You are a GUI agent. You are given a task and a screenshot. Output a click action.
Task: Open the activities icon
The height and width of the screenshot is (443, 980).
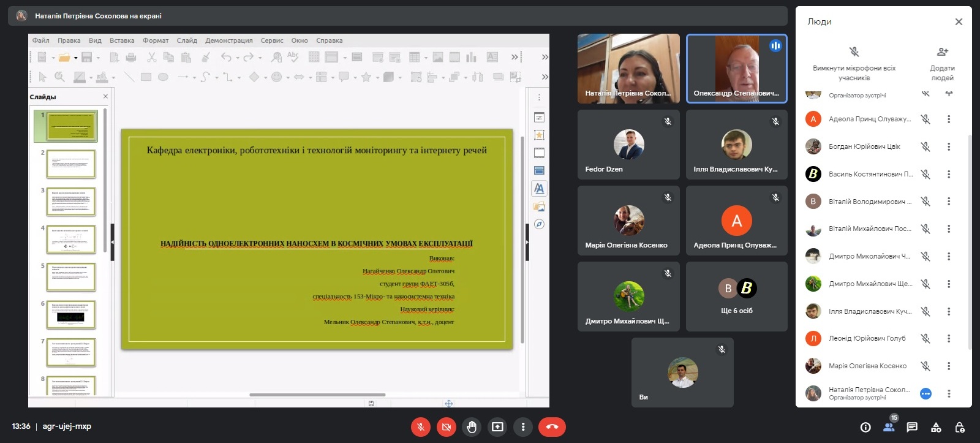936,428
